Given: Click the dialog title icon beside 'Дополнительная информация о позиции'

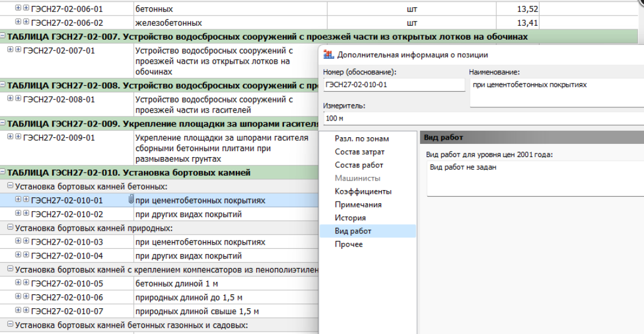Looking at the screenshot, I should click(328, 55).
